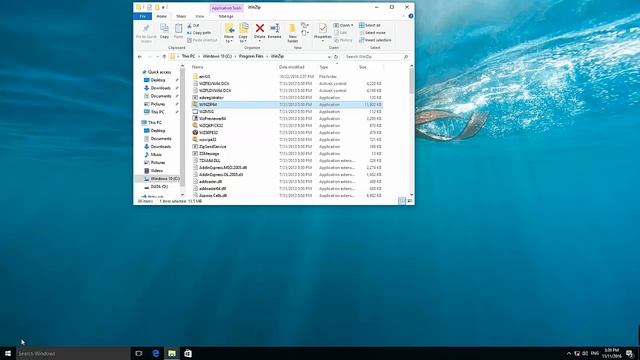Viewport: 640px width, 360px height.
Task: Collapse the ribbon with the chevron
Action: pos(403,16)
